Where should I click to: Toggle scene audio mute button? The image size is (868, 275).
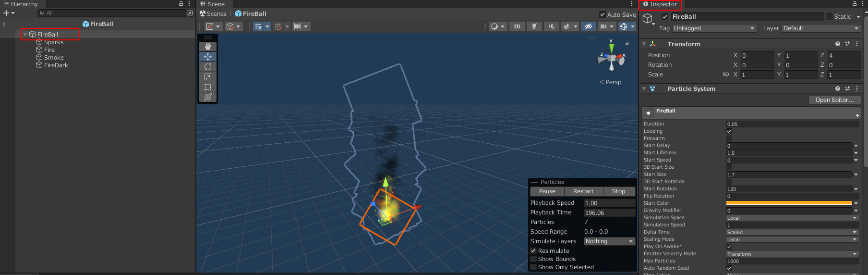pyautogui.click(x=551, y=26)
